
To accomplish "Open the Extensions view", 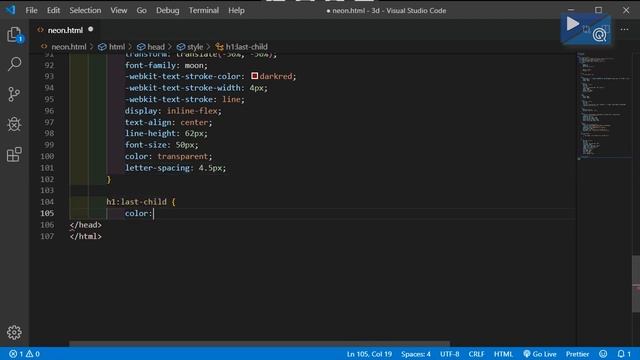I will point(14,154).
